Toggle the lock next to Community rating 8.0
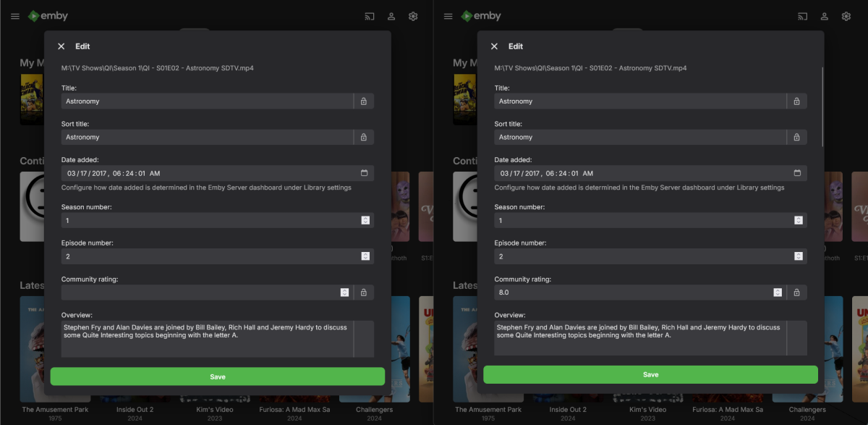Image resolution: width=868 pixels, height=425 pixels. pos(797,293)
